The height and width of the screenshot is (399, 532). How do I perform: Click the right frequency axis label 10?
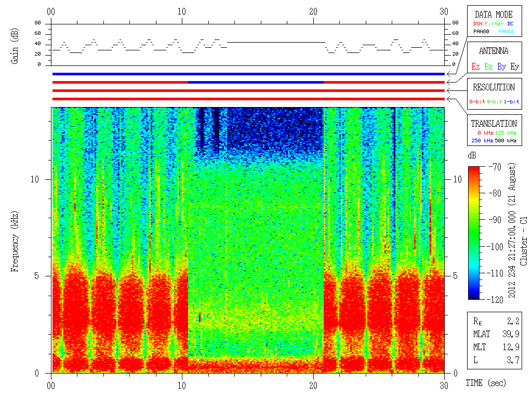[458, 179]
